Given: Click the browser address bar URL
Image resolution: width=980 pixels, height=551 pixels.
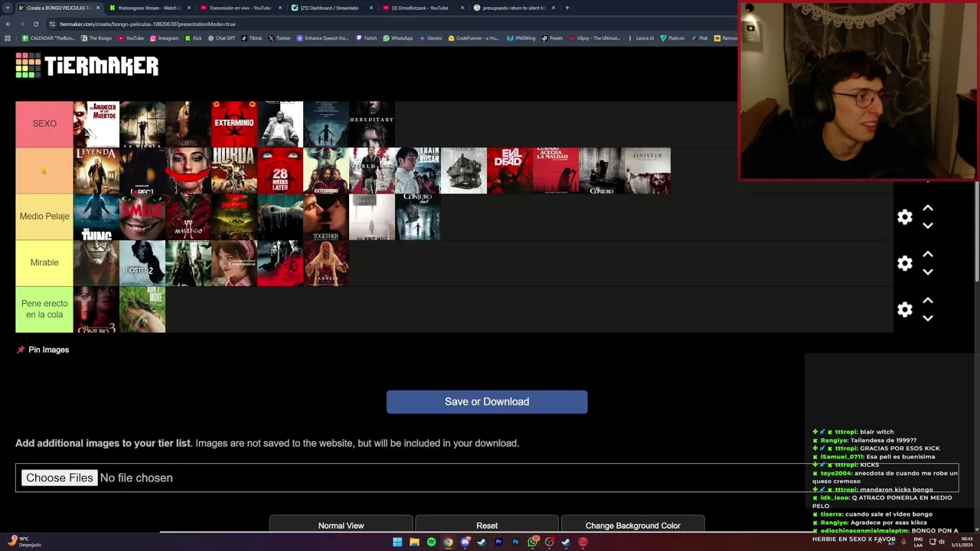Looking at the screenshot, I should coord(147,24).
